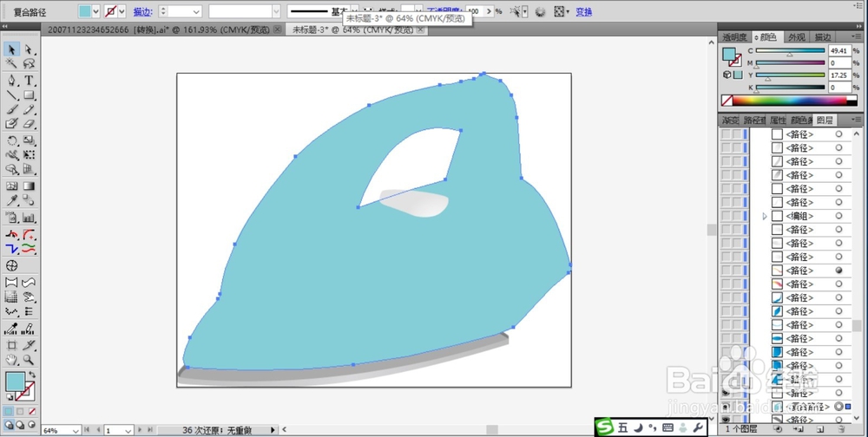This screenshot has width=868, height=437.
Task: Select the Type tool
Action: coord(29,81)
